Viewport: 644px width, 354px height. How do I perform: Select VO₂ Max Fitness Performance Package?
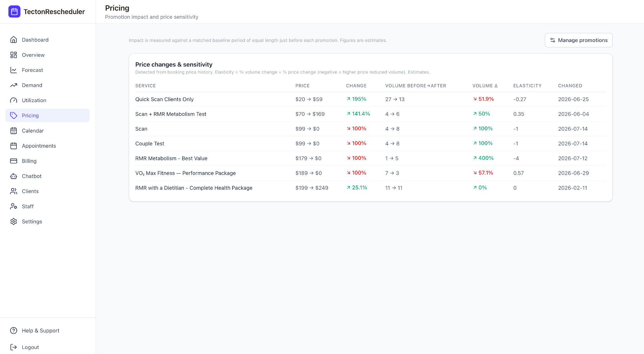[185, 173]
